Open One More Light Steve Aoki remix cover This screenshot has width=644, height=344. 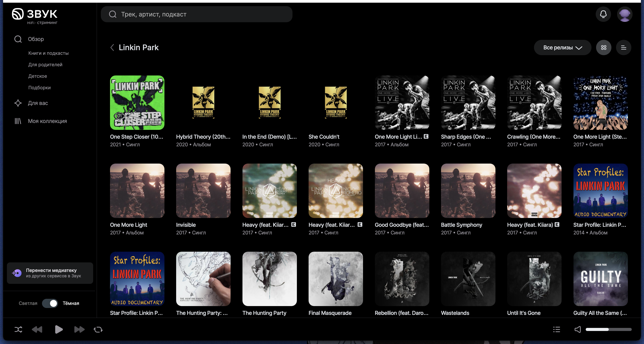[x=600, y=102]
